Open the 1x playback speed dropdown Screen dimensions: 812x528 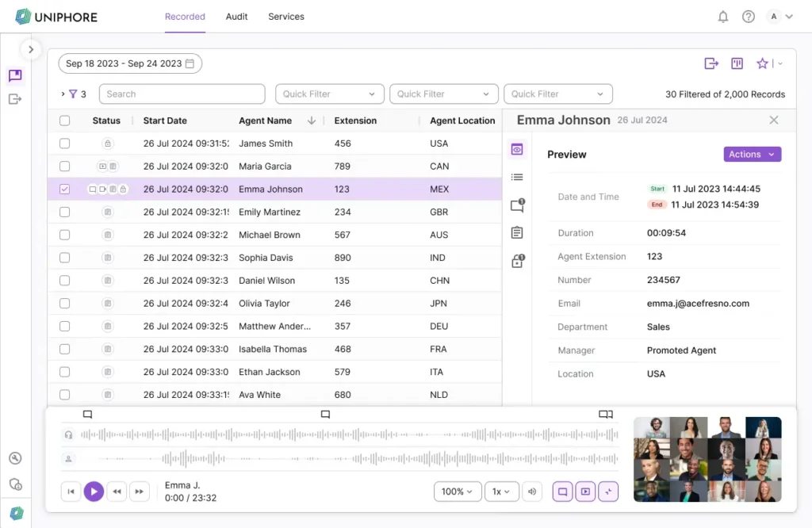pos(500,492)
